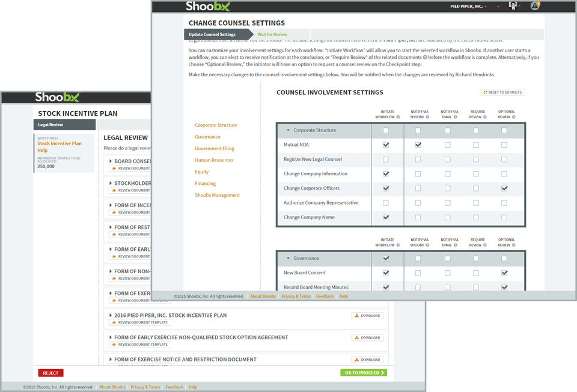The width and height of the screenshot is (577, 392).
Task: Jump to Human Resources section
Action: pyautogui.click(x=214, y=160)
